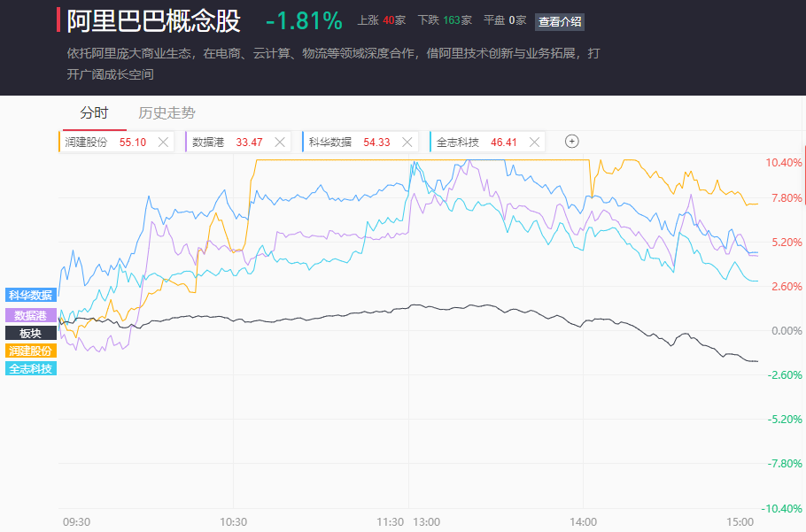Screen dimensions: 806x532
Task: Click the 全志科技 cyan legend label
Action: (x=31, y=369)
